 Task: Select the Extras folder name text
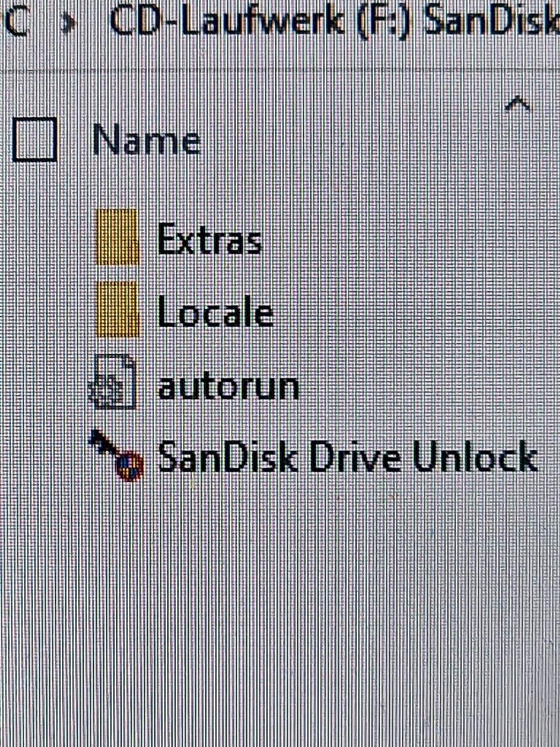209,238
